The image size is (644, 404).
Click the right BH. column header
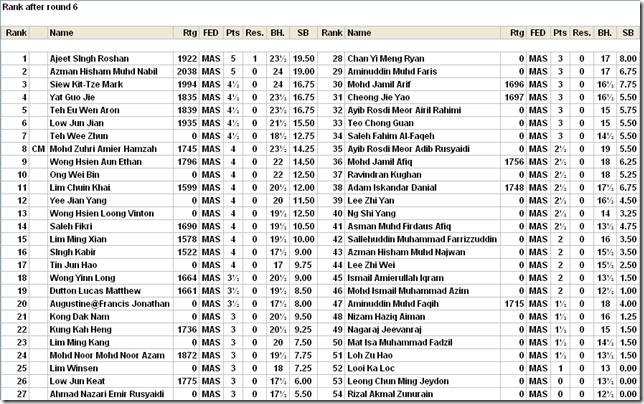click(x=604, y=33)
